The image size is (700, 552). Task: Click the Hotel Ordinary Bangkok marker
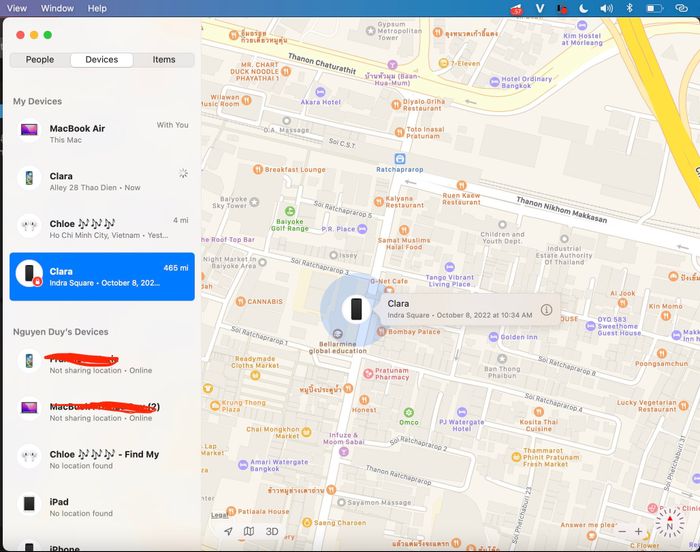coord(494,82)
